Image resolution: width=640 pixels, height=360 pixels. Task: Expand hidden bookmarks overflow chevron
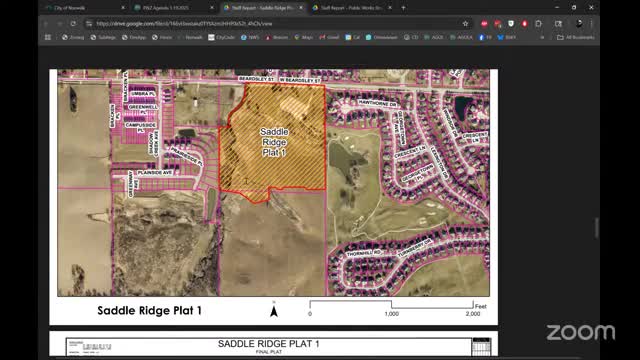pyautogui.click(x=542, y=37)
